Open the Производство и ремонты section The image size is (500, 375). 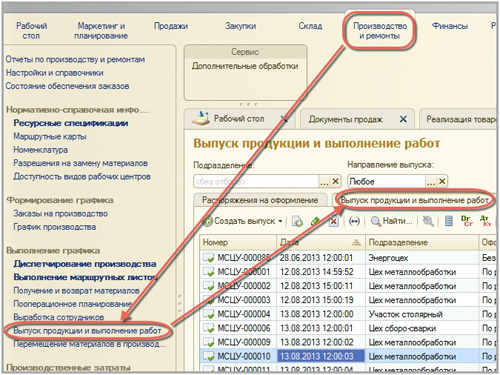(380, 31)
